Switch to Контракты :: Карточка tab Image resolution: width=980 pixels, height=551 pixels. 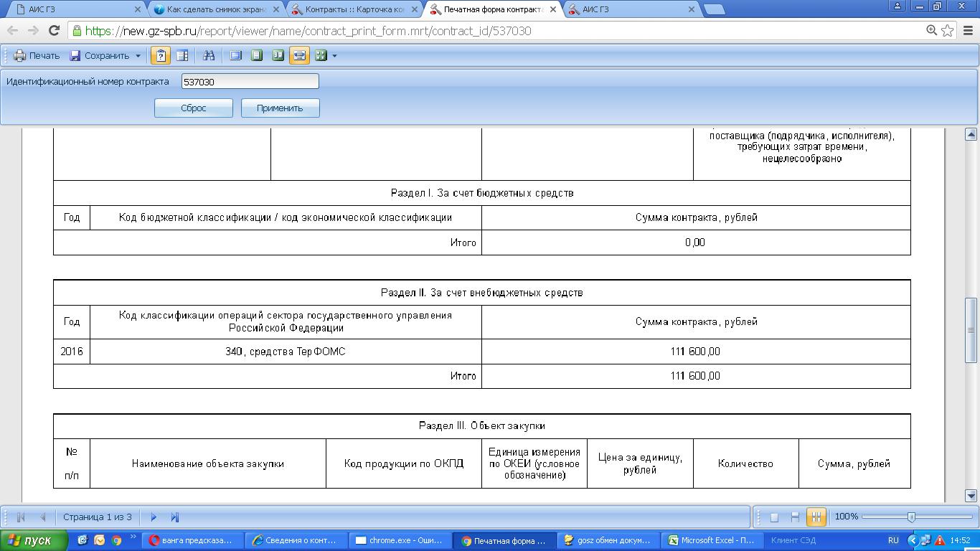(x=354, y=9)
